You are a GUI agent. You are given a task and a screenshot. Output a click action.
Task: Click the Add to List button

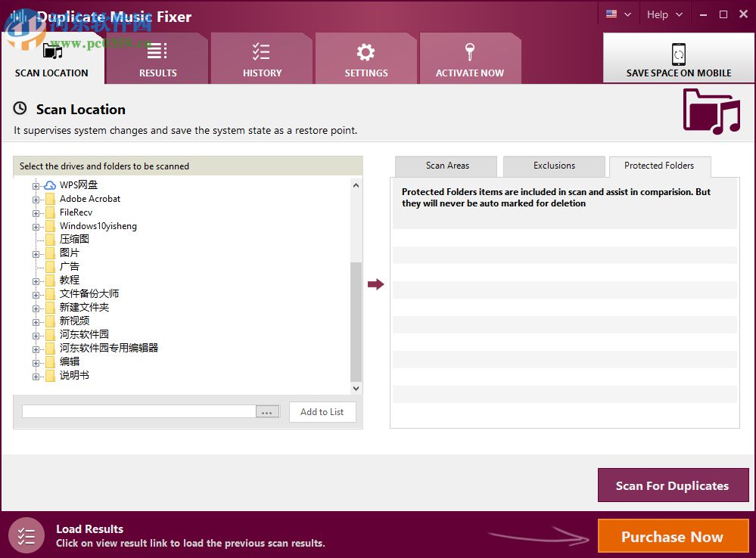point(322,412)
